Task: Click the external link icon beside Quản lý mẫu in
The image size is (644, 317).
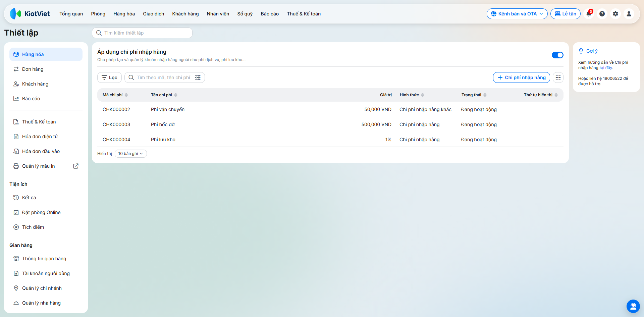Action: click(x=76, y=166)
